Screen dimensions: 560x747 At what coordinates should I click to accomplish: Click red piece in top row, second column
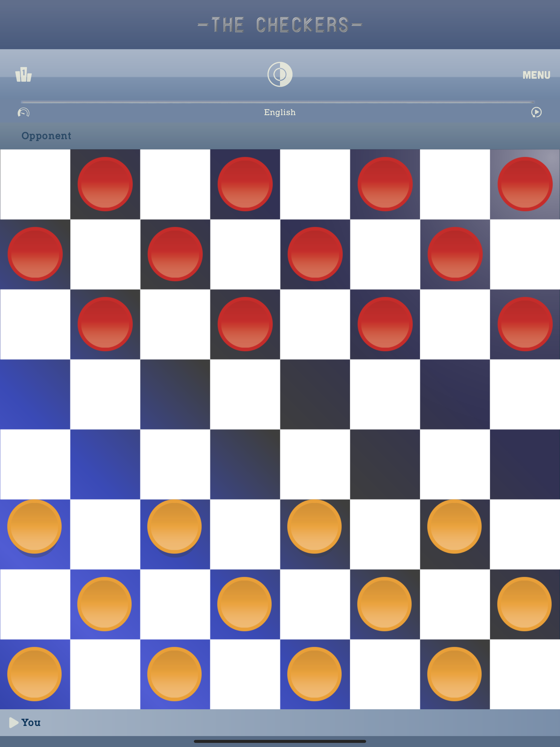(x=105, y=184)
